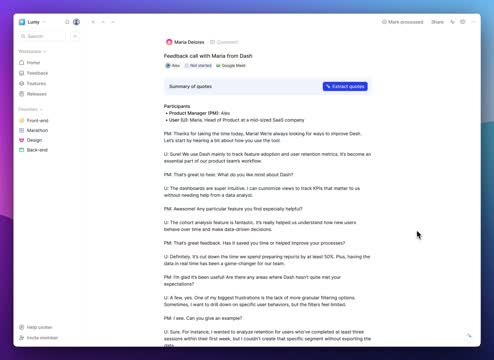This screenshot has width=494, height=360.
Task: Open Feedback in the sidebar
Action: pos(37,73)
